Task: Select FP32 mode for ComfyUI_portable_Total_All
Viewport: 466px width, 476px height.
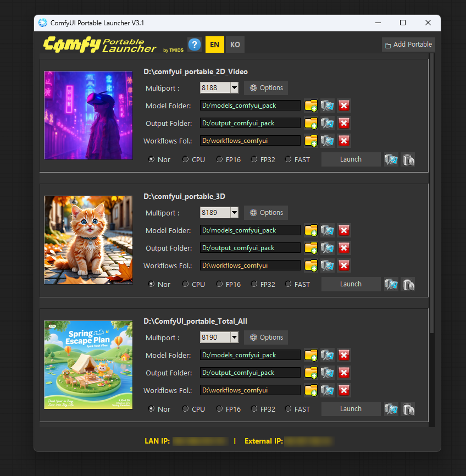Action: tap(263, 409)
